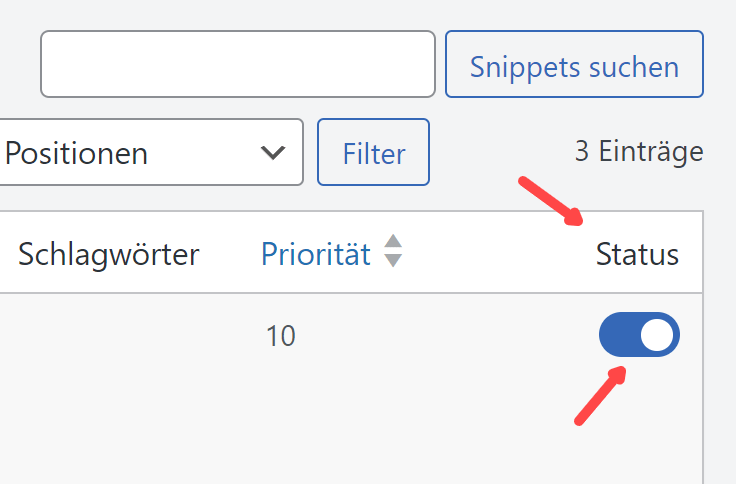Click the chevron arrow in Positionen select
Viewport: 736px width, 484px height.
pyautogui.click(x=272, y=153)
